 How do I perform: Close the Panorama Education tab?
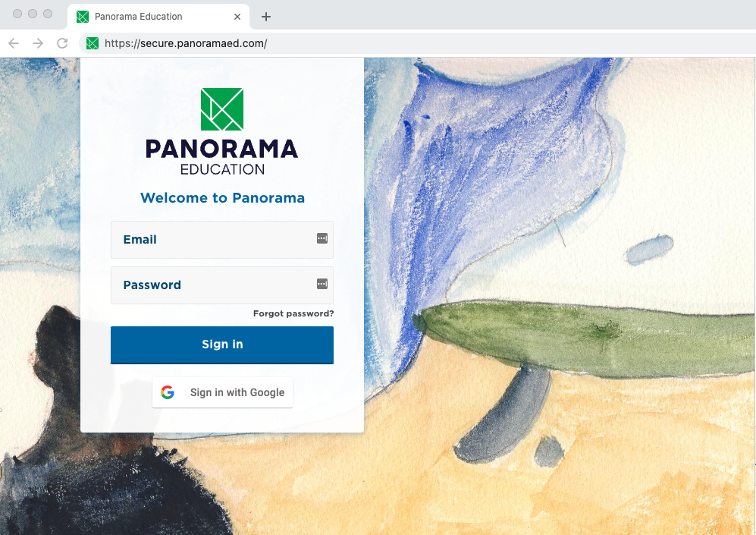(237, 17)
